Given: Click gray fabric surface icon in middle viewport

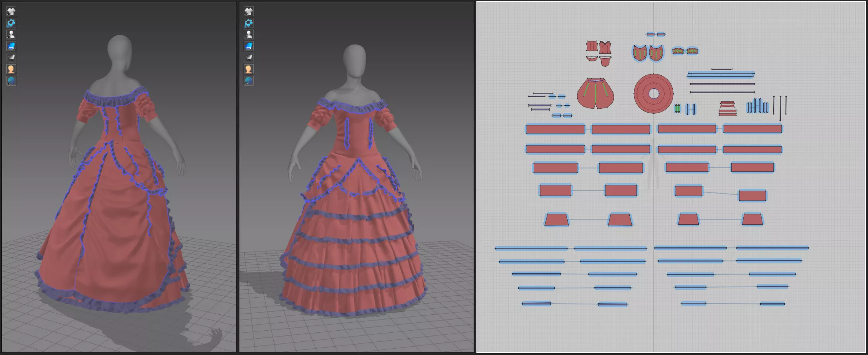Looking at the screenshot, I should (x=249, y=58).
